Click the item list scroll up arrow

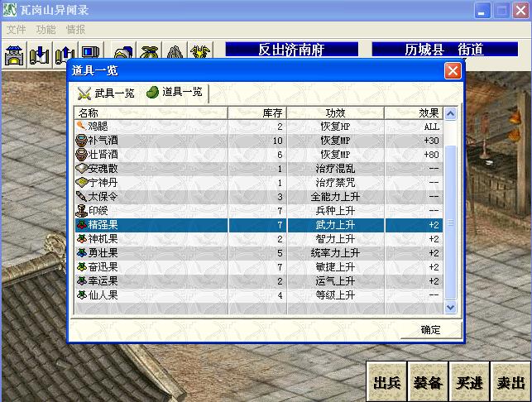451,113
